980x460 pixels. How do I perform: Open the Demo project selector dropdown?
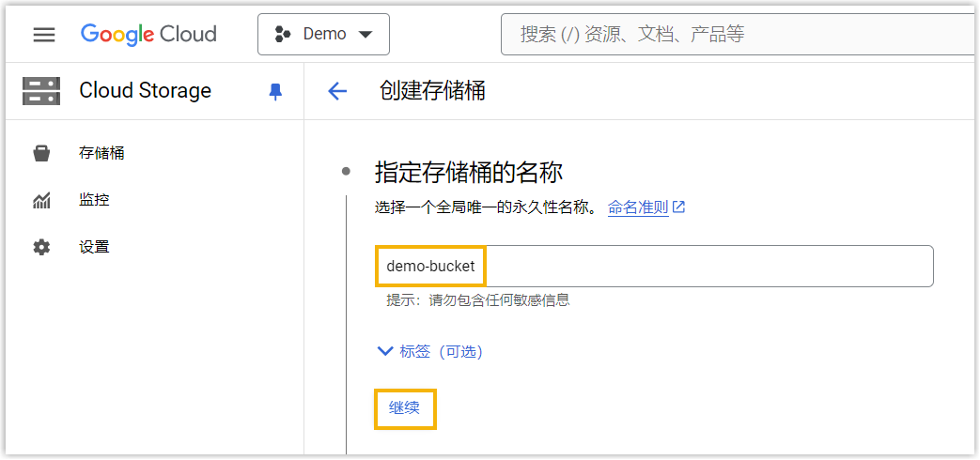pos(323,35)
